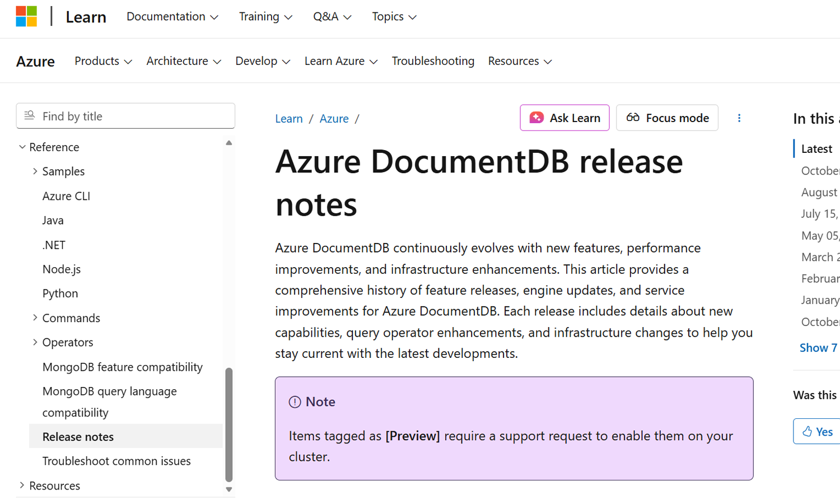Expand the Commands tree node
The height and width of the screenshot is (504, 840).
35,318
